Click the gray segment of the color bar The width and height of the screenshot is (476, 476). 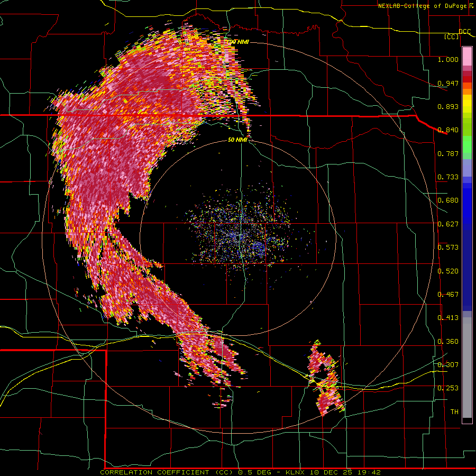pyautogui.click(x=467, y=368)
